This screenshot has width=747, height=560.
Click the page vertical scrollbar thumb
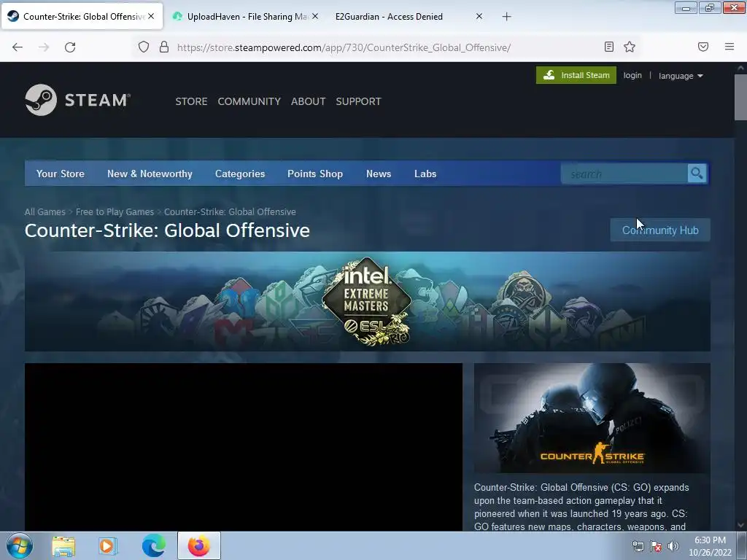coord(741,98)
